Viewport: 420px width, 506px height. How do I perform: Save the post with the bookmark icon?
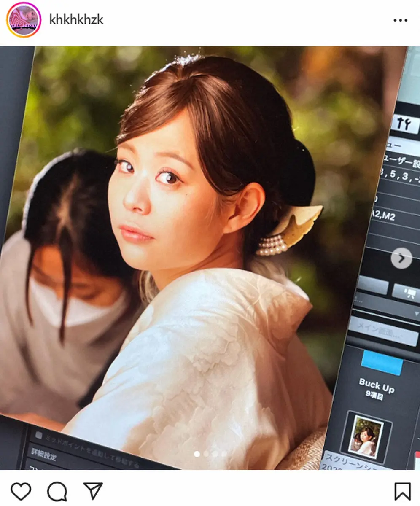[402, 491]
